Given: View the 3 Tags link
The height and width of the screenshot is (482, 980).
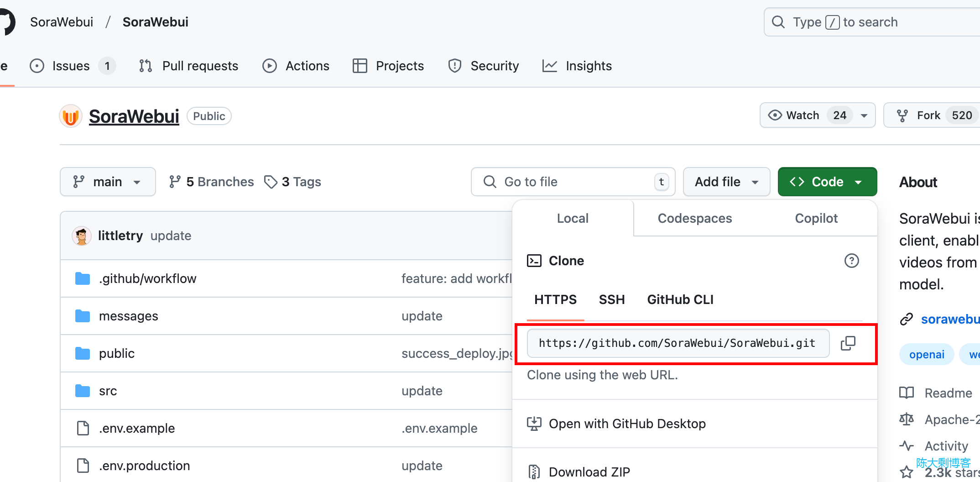Looking at the screenshot, I should pyautogui.click(x=293, y=182).
